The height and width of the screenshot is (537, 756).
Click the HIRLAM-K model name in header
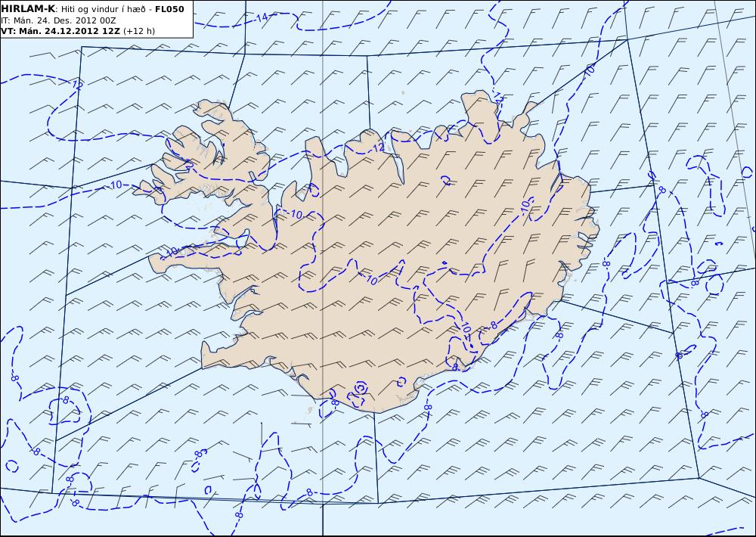click(x=28, y=9)
